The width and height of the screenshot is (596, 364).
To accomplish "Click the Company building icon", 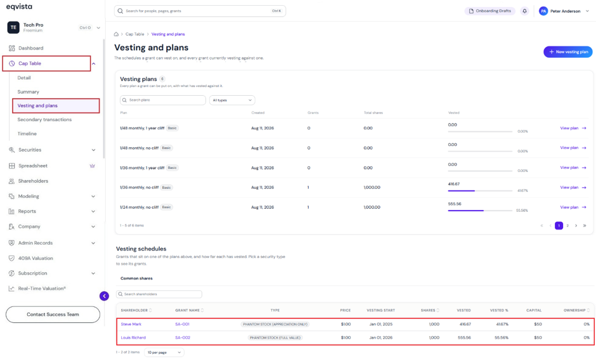I will tap(12, 226).
